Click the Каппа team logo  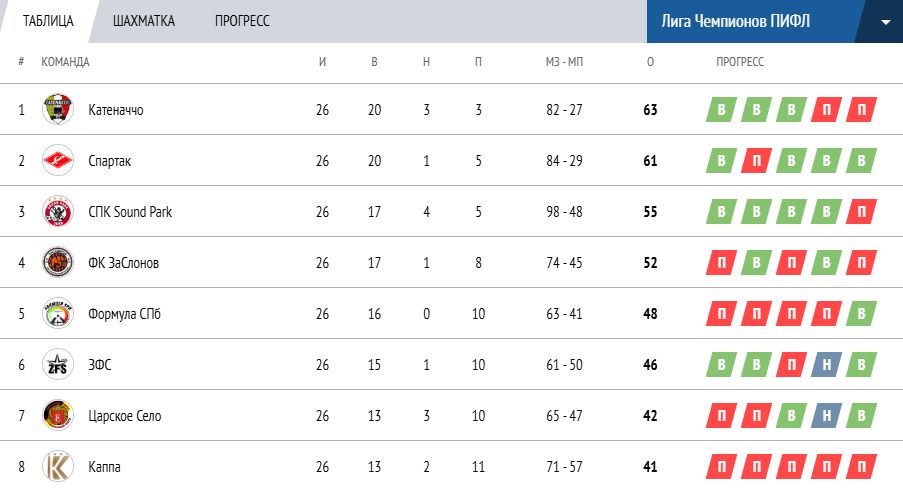click(x=57, y=467)
